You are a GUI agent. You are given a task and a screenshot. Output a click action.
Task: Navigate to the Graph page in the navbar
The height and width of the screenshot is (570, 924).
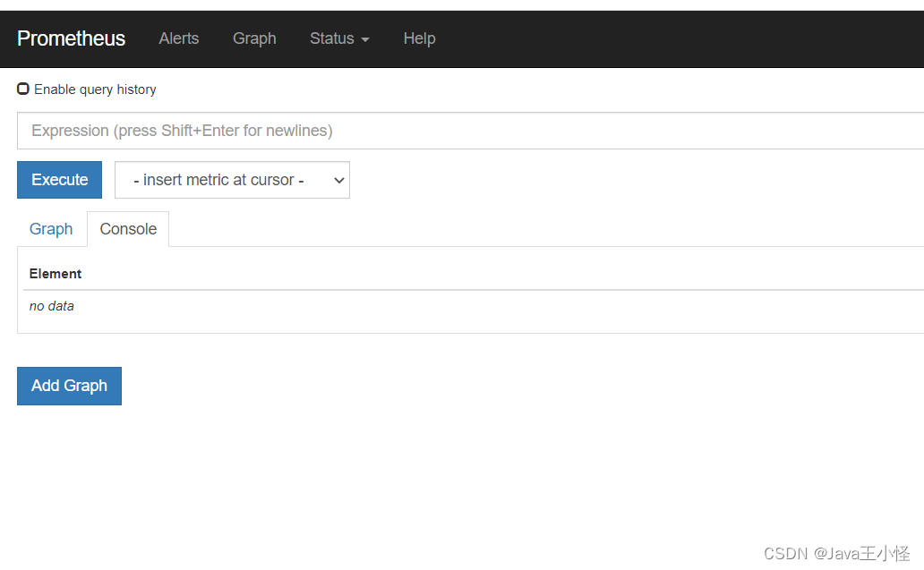pyautogui.click(x=254, y=38)
